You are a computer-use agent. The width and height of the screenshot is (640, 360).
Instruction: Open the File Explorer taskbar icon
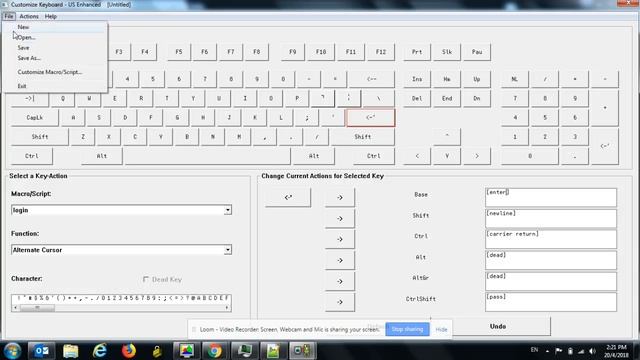point(70,351)
